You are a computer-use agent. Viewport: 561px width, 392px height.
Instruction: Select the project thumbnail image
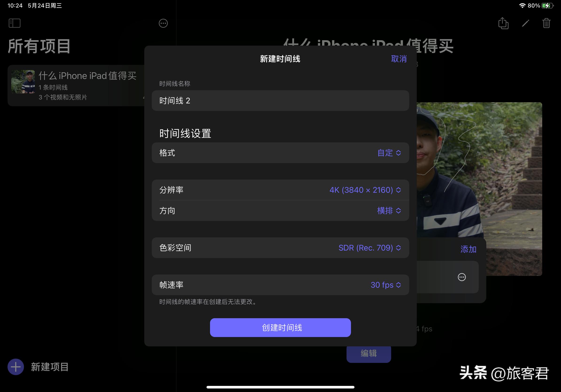click(x=24, y=82)
